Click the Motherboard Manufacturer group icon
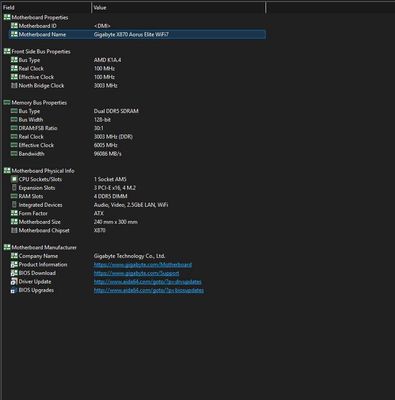 7,247
